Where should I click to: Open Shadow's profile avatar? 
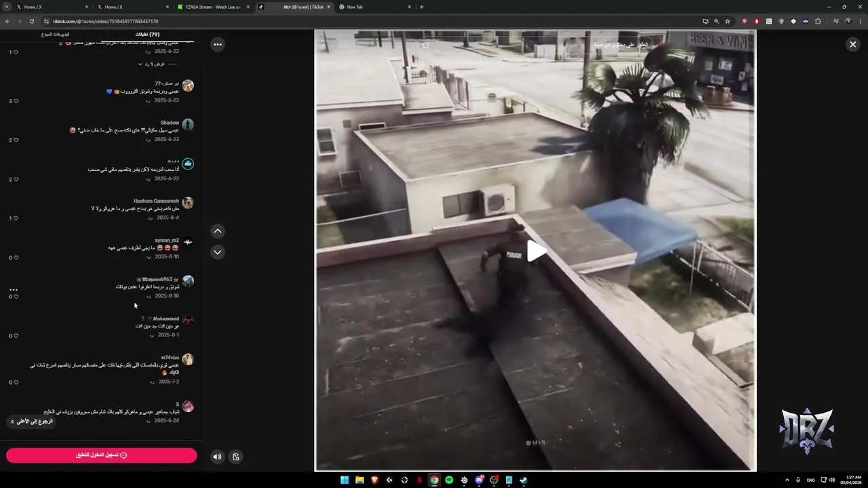188,125
